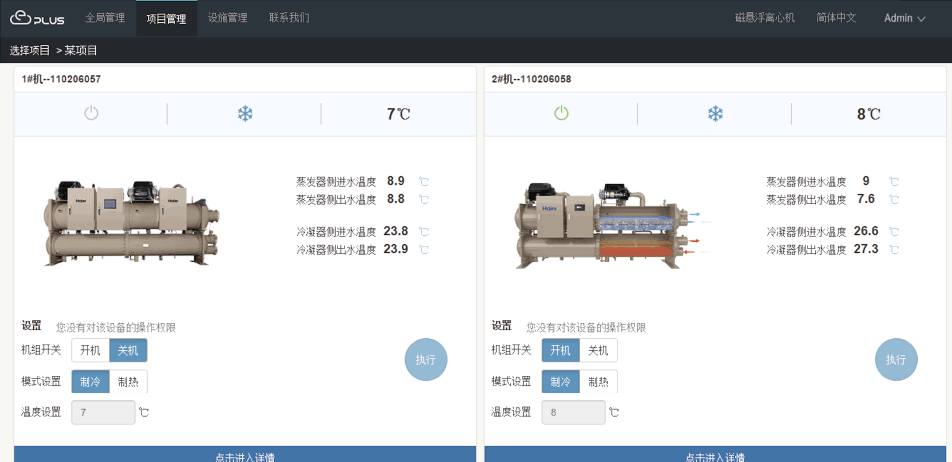
Task: Click the green power icon for unit 2#机
Action: [561, 114]
